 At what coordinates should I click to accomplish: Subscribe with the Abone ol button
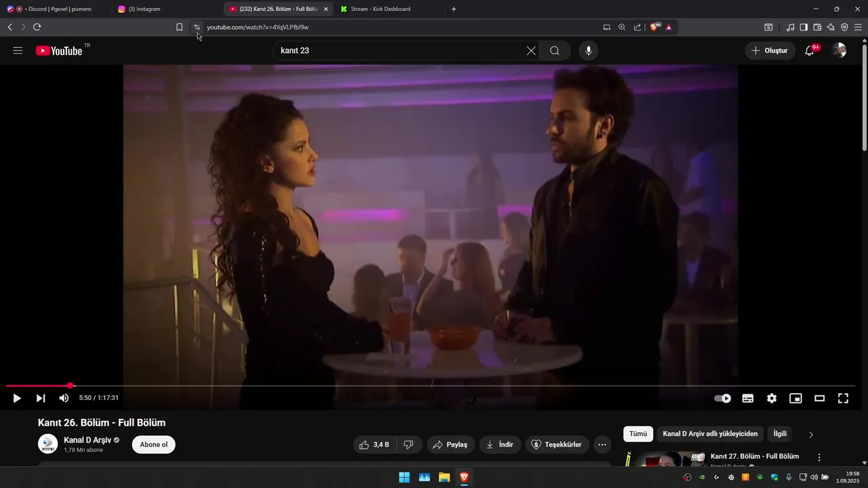click(154, 445)
